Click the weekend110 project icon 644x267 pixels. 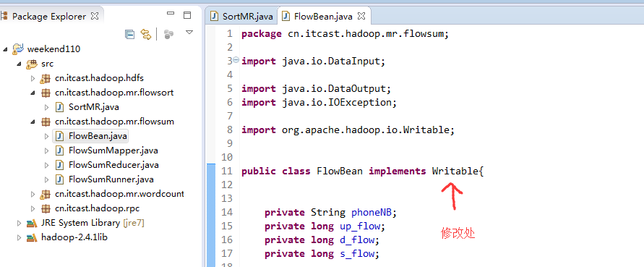click(x=17, y=49)
